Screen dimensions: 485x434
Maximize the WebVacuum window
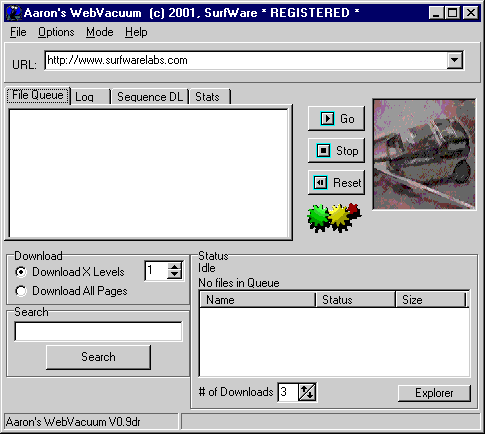pyautogui.click(x=452, y=13)
